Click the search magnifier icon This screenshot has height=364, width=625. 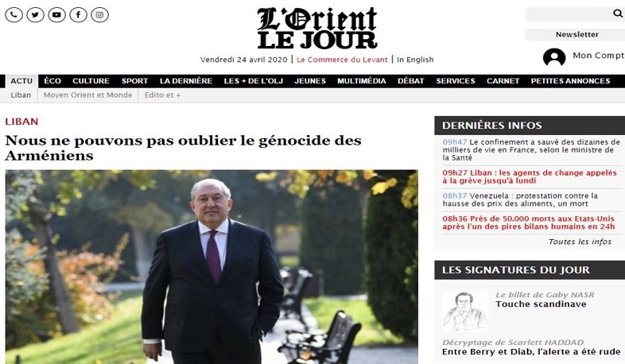click(617, 14)
